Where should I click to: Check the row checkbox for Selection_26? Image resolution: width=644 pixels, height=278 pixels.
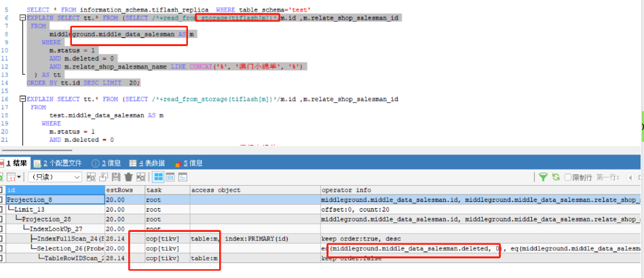(1, 248)
